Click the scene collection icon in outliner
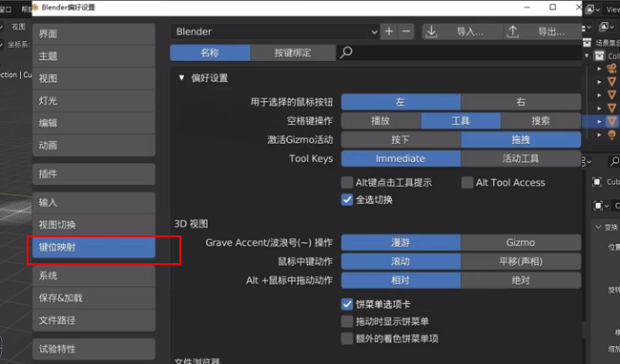 pyautogui.click(x=588, y=43)
